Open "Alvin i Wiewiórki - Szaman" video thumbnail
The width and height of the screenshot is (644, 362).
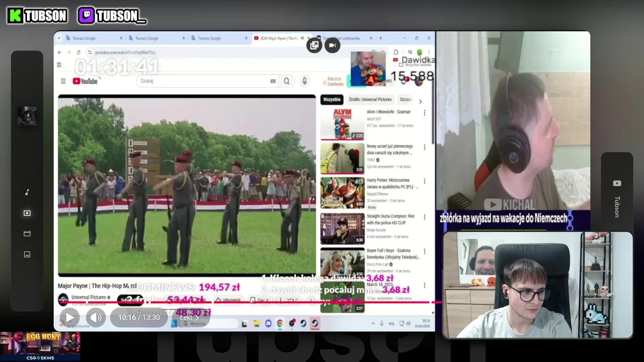(x=343, y=124)
